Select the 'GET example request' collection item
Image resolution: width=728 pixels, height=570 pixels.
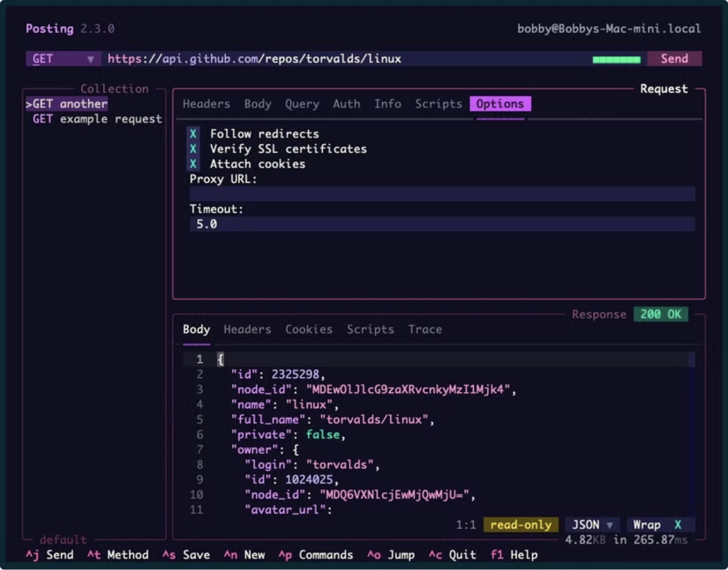pyautogui.click(x=97, y=119)
